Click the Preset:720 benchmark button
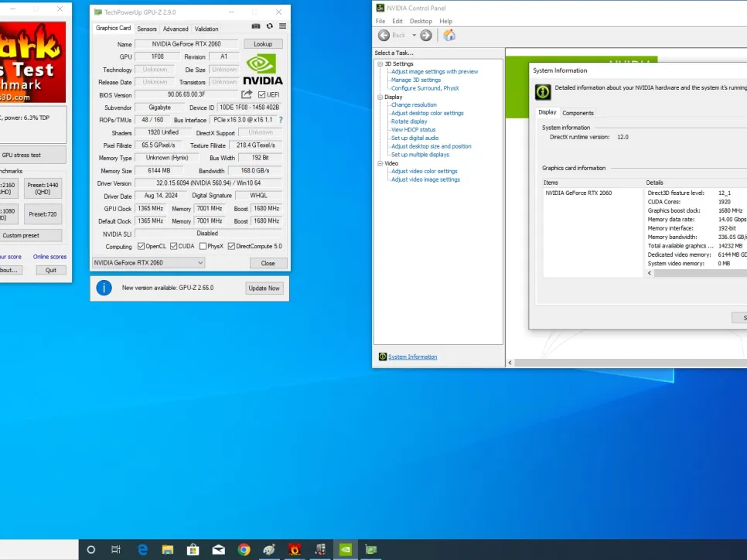The width and height of the screenshot is (747, 560). tap(43, 214)
